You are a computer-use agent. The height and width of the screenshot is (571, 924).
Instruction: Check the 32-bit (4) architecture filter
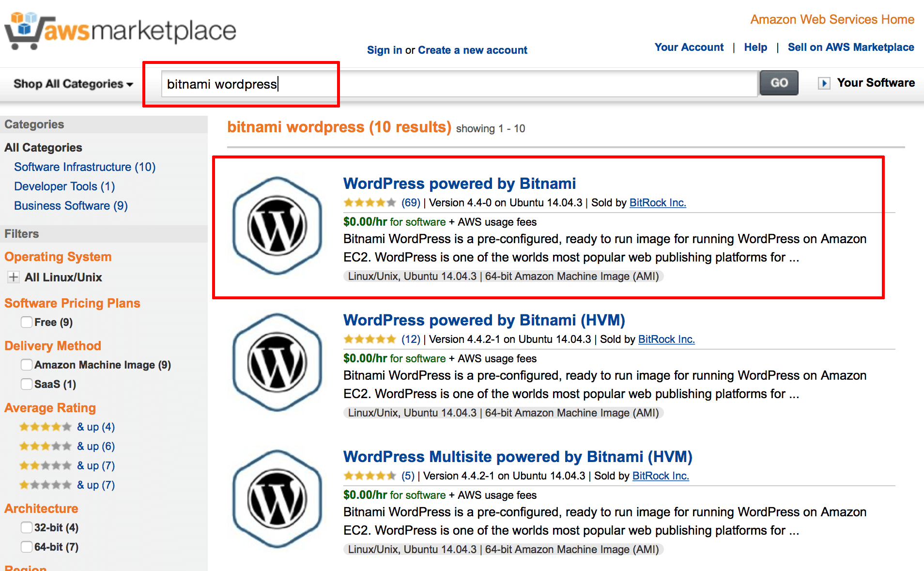27,527
